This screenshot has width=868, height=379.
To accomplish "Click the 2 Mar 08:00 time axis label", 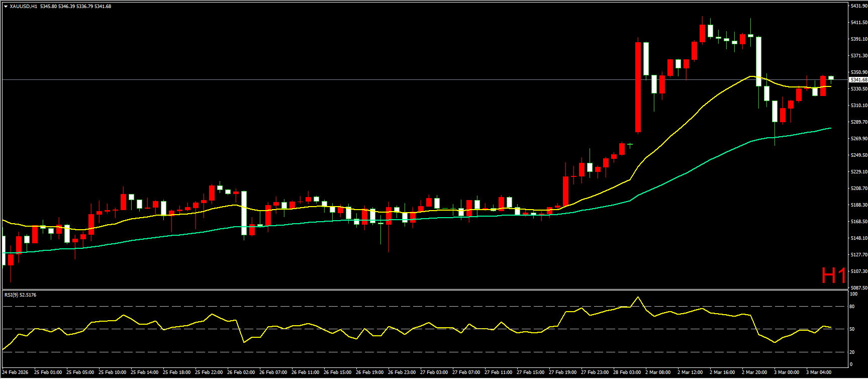I will coord(657,372).
